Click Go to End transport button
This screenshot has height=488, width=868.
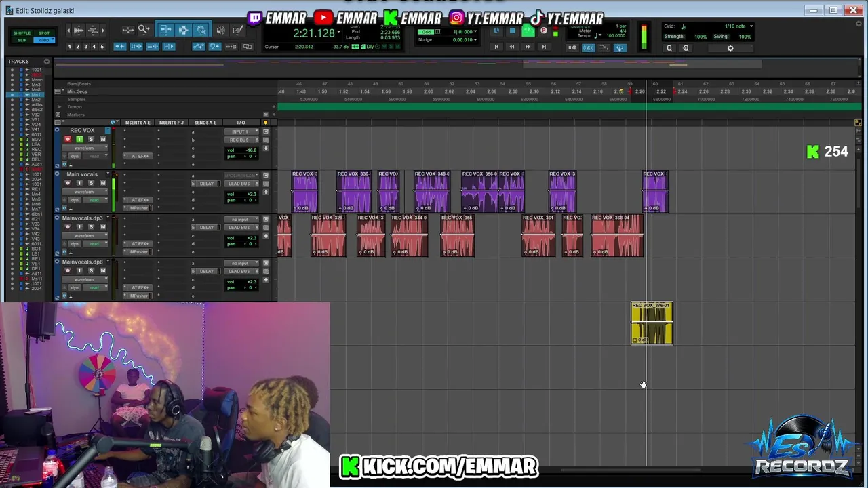click(x=543, y=47)
